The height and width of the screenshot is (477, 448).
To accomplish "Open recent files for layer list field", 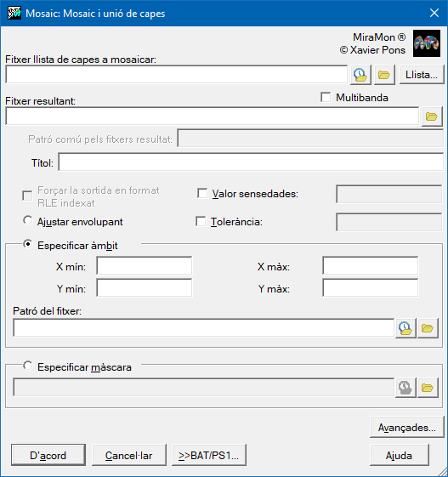I will coord(360,75).
